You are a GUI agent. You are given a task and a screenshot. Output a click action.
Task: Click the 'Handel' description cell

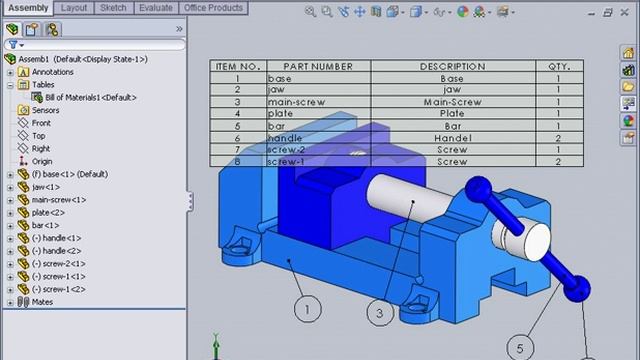(x=453, y=138)
